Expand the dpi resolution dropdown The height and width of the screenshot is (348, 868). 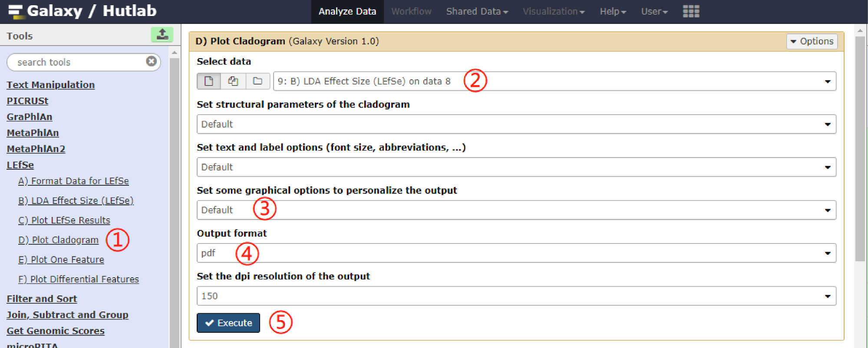point(516,296)
